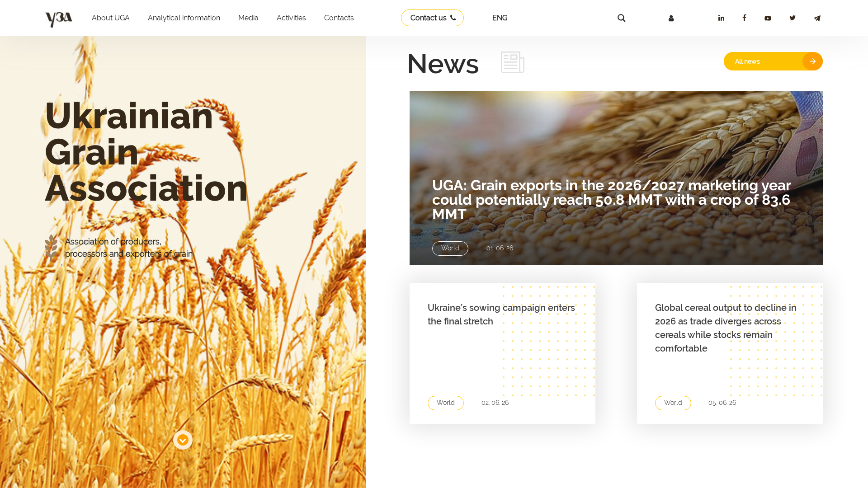
Task: Open the Contacts menu item
Action: point(339,18)
